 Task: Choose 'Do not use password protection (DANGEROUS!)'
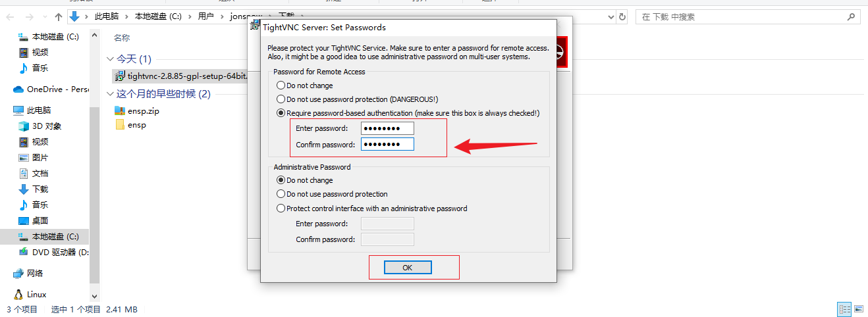(x=281, y=99)
